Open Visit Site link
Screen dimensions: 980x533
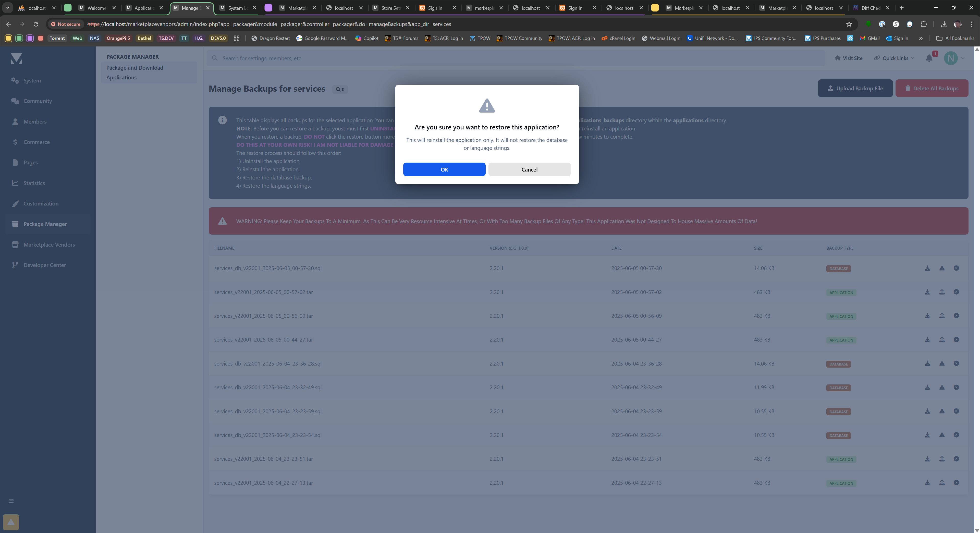click(x=848, y=58)
